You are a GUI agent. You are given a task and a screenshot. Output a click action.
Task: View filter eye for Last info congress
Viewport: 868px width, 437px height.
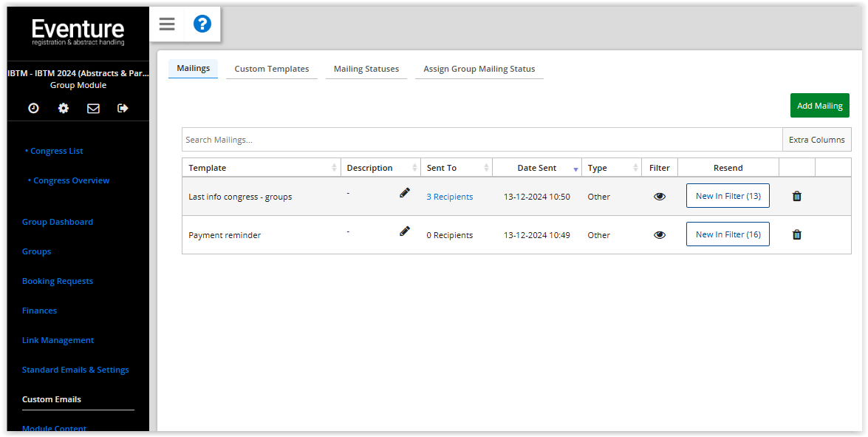tap(659, 197)
